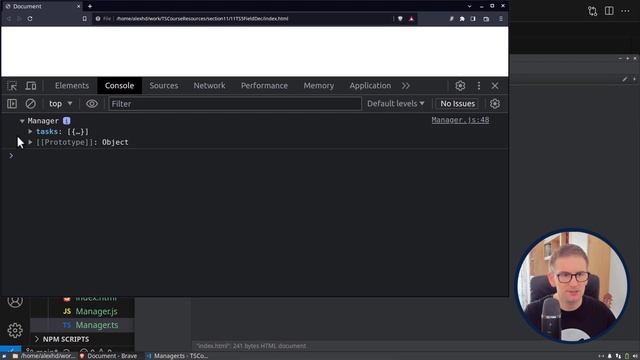Expand the NPM SCRIPTS section

[x=62, y=339]
